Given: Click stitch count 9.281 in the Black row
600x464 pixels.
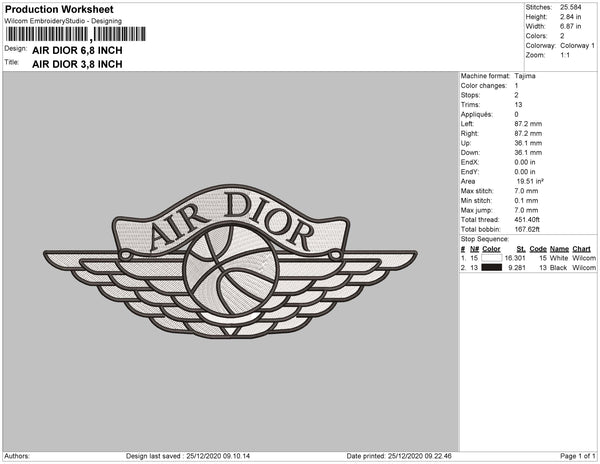Looking at the screenshot, I should [517, 268].
